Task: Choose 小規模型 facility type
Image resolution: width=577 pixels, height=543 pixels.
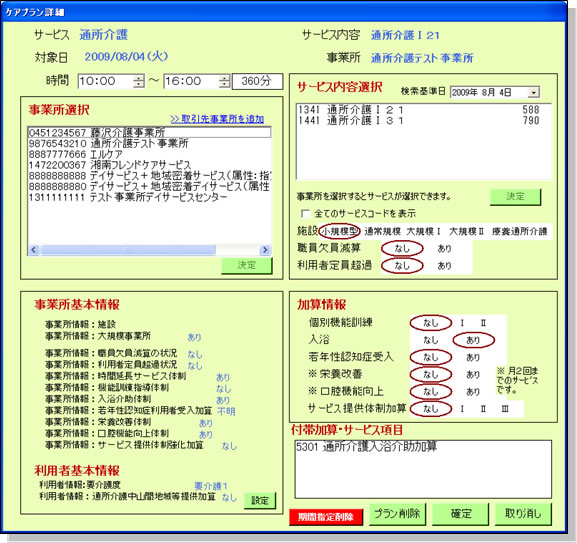Action: point(339,231)
